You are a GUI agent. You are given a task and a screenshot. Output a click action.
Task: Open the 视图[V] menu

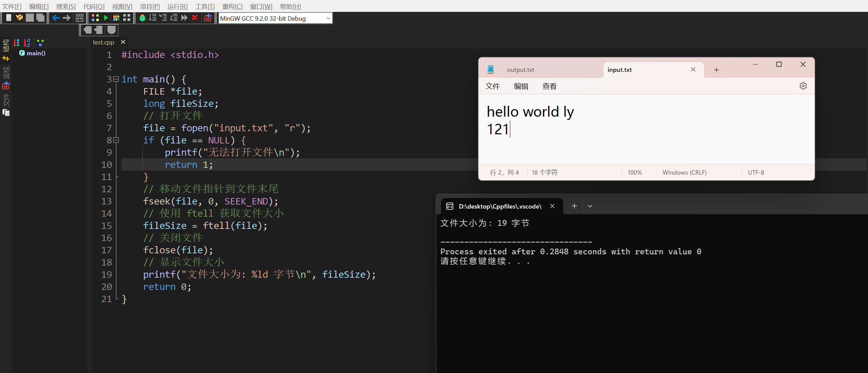point(122,6)
